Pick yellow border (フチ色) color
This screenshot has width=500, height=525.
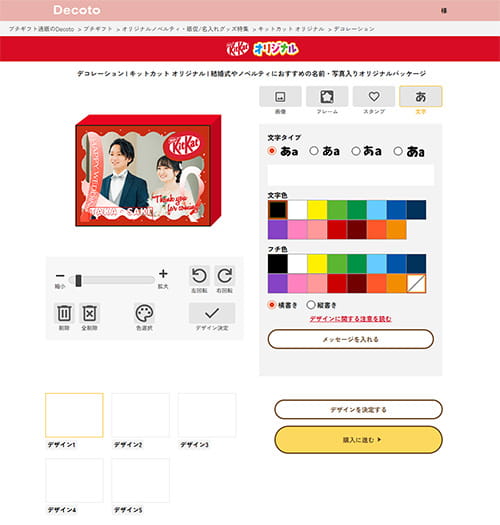click(317, 264)
